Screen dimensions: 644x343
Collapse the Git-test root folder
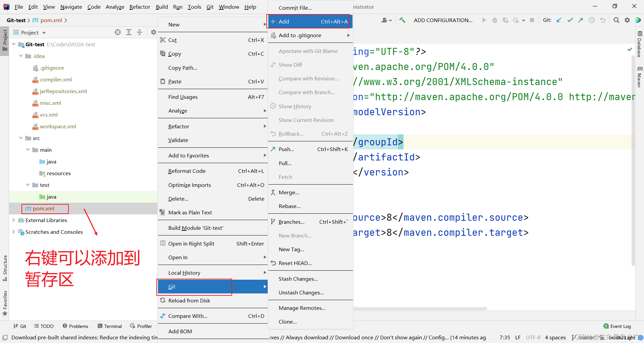[14, 44]
